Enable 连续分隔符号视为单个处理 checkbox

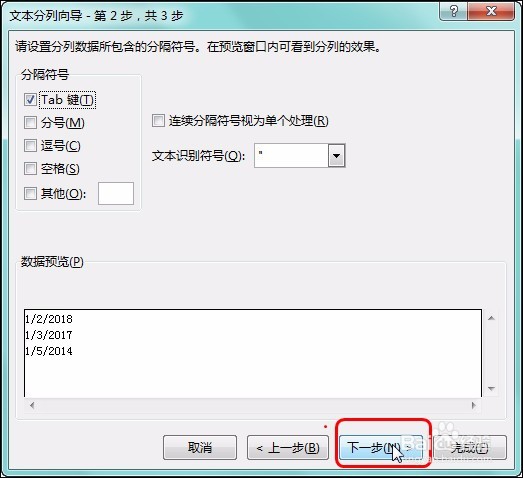coord(158,120)
